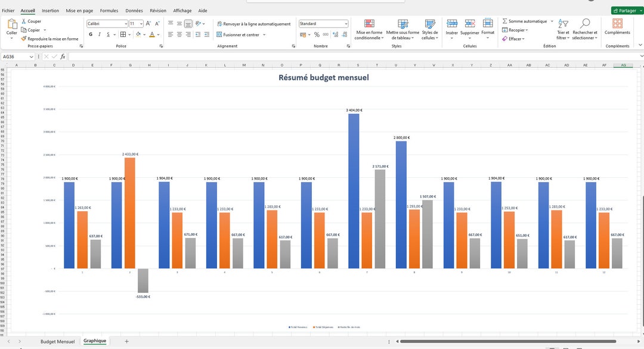The height and width of the screenshot is (349, 644).
Task: Open the Aide ribbon tab
Action: tap(203, 11)
